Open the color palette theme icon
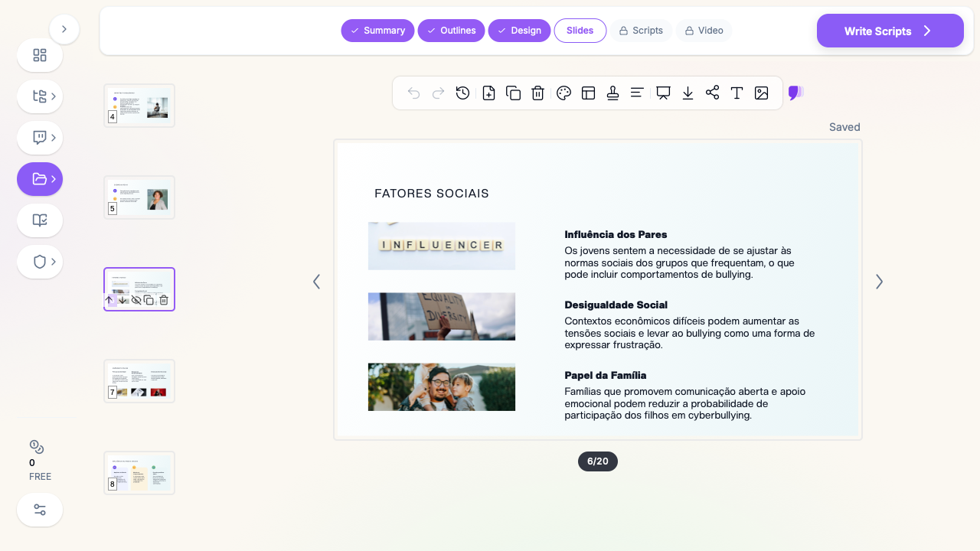Screen dimensions: 980x551 click(564, 93)
